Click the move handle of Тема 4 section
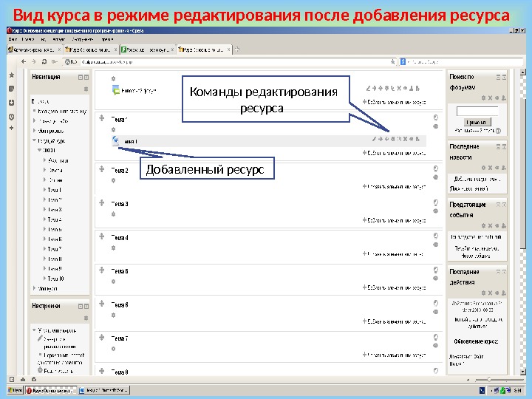This screenshot has width=532, height=399. pos(101,236)
